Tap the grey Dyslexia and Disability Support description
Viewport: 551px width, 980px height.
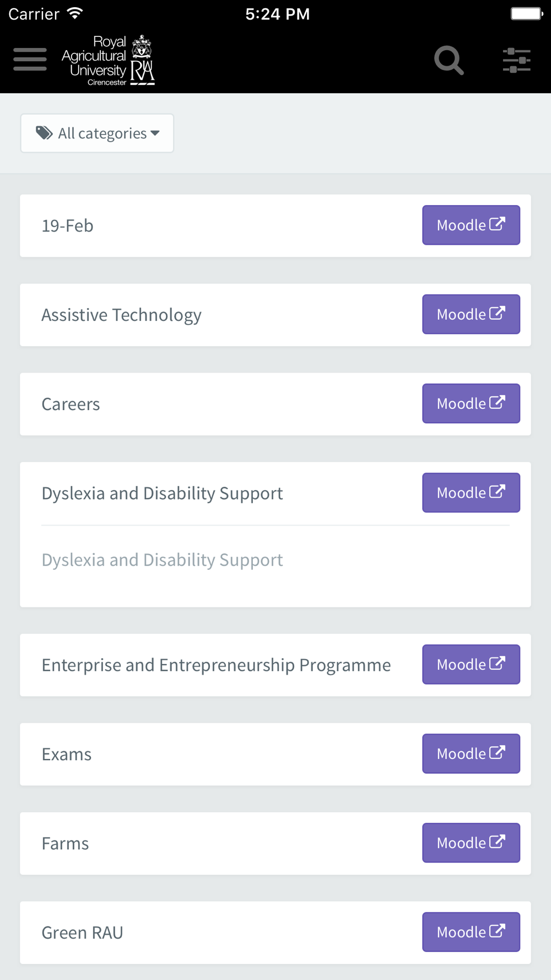(162, 560)
